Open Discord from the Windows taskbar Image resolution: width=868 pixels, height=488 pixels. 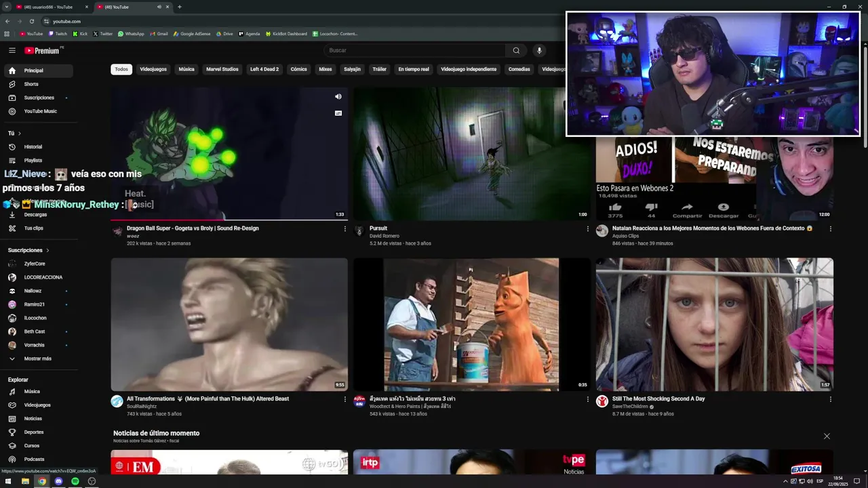click(58, 481)
